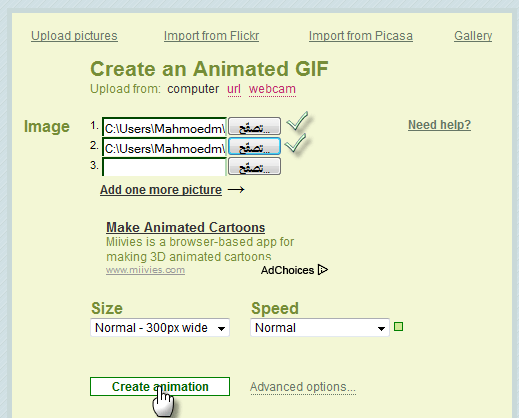This screenshot has height=418, width=519.
Task: Open Make Animated Cartoons ad link
Action: coord(185,227)
